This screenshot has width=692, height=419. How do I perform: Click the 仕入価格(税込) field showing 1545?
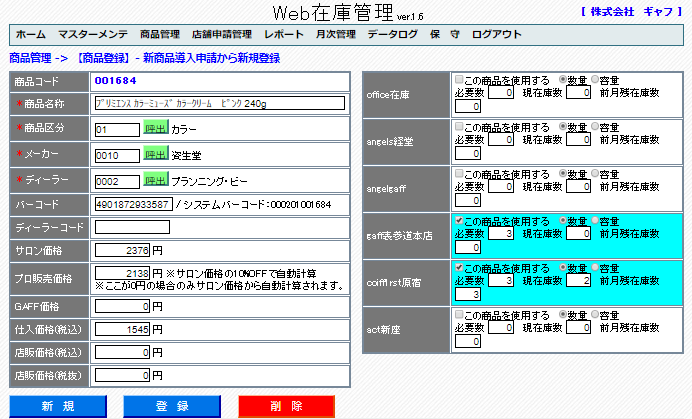coord(122,329)
